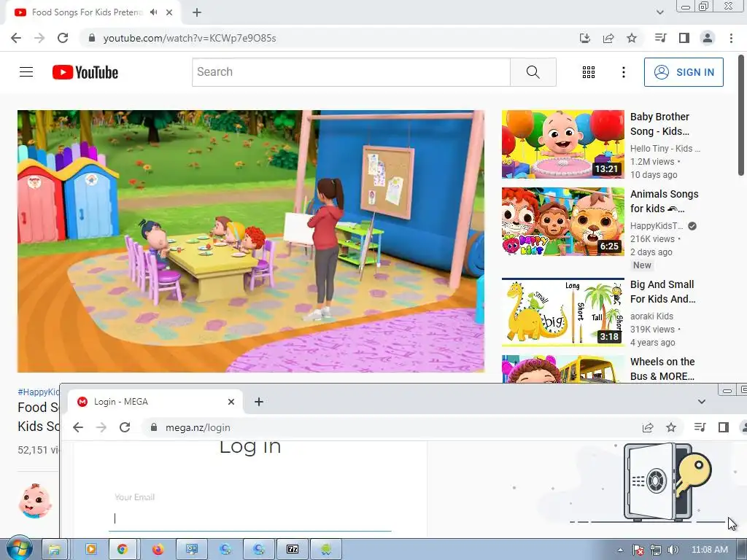Open media controls in MEGA window toolbar
This screenshot has height=560, width=747.
(700, 427)
